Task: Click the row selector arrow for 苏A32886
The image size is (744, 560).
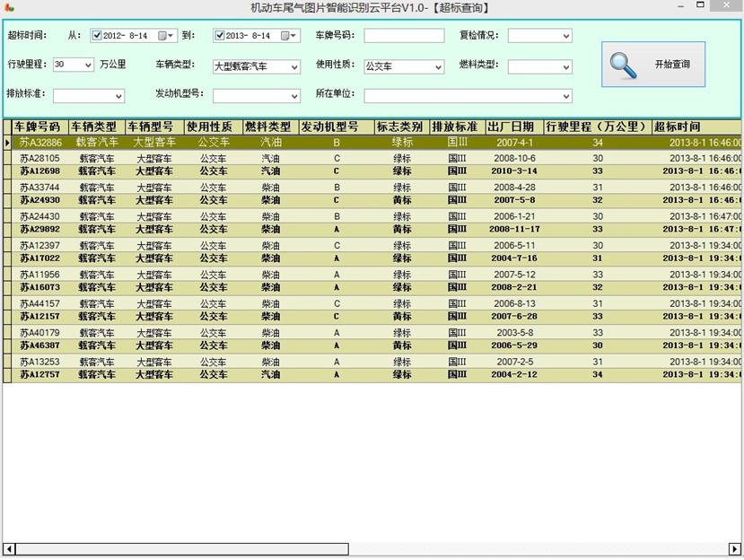Action: (x=7, y=142)
